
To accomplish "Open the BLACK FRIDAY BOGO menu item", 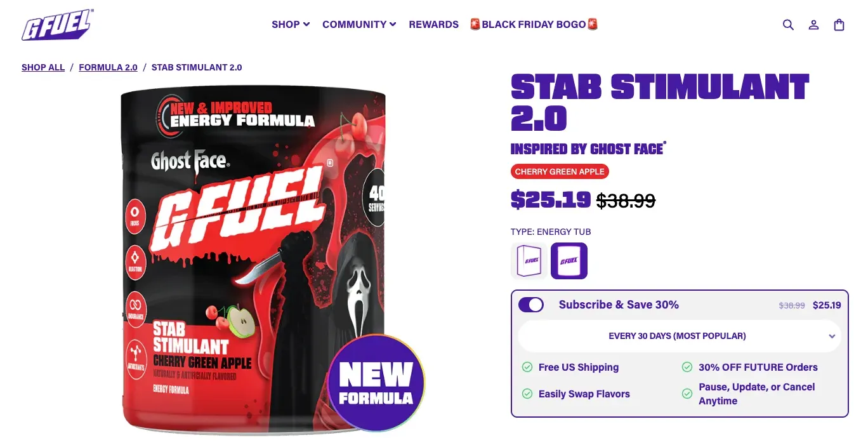I will 534,24.
